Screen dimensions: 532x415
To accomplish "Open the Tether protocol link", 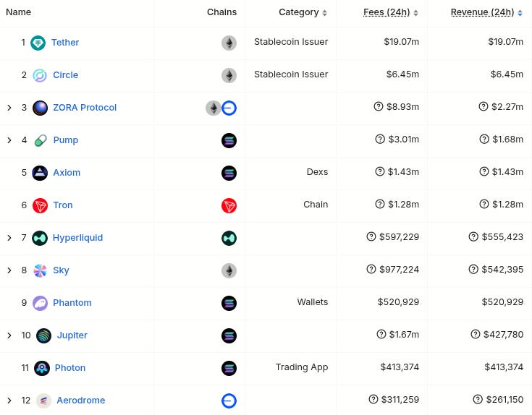I will pos(65,43).
